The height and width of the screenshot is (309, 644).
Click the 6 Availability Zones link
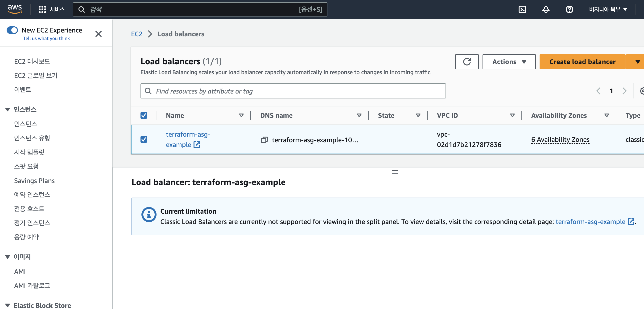[560, 139]
